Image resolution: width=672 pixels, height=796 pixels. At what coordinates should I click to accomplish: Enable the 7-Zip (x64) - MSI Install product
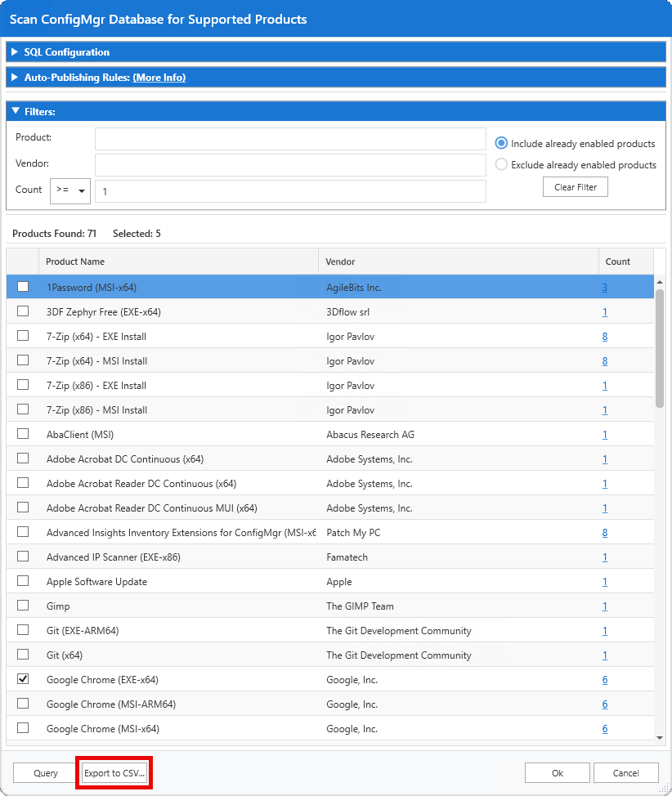pyautogui.click(x=23, y=360)
